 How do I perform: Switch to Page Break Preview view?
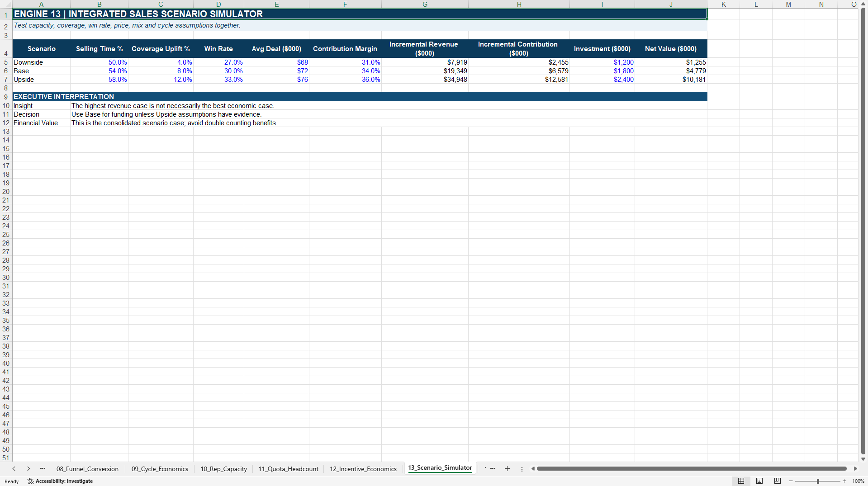(777, 481)
